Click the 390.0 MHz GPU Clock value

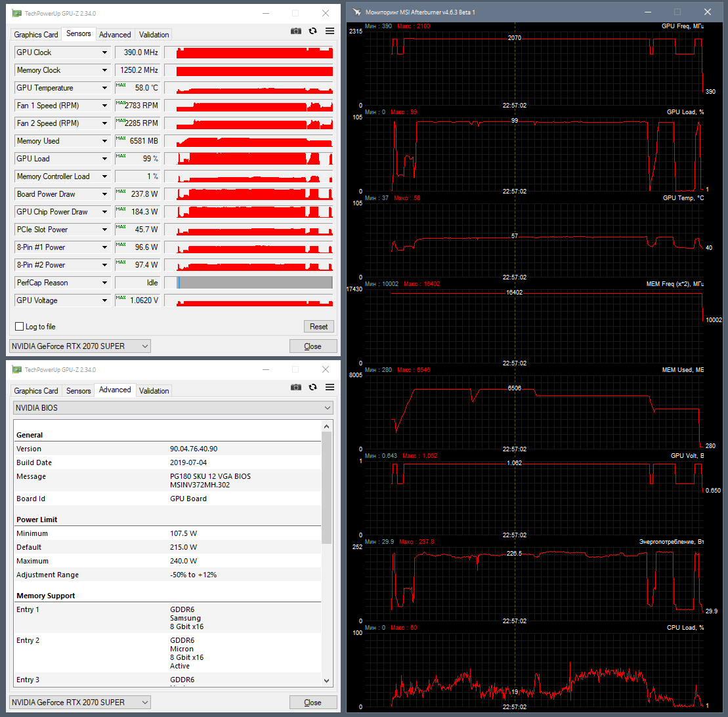(137, 52)
